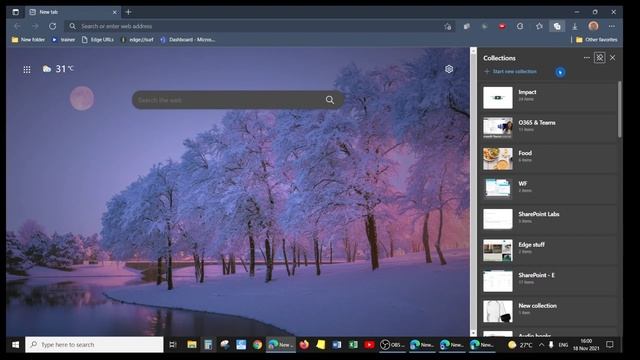
Task: Click the page vertical scrollbar down arrow
Action: click(x=473, y=333)
